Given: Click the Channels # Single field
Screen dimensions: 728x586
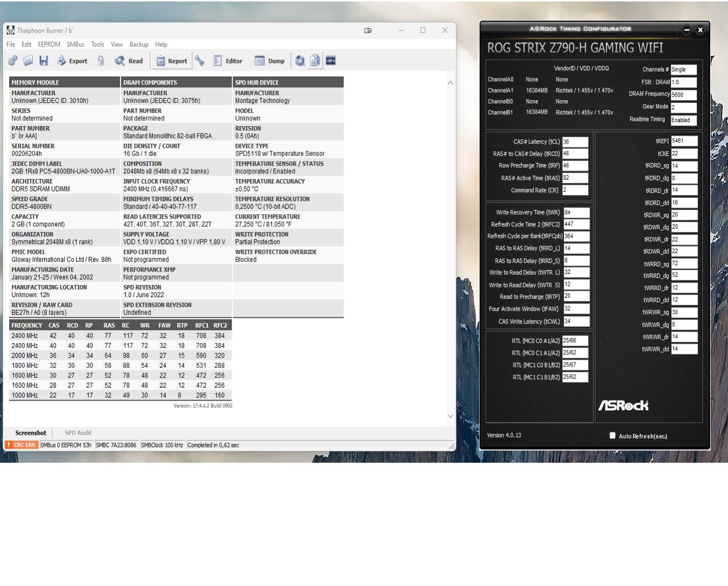Looking at the screenshot, I should pyautogui.click(x=684, y=70).
